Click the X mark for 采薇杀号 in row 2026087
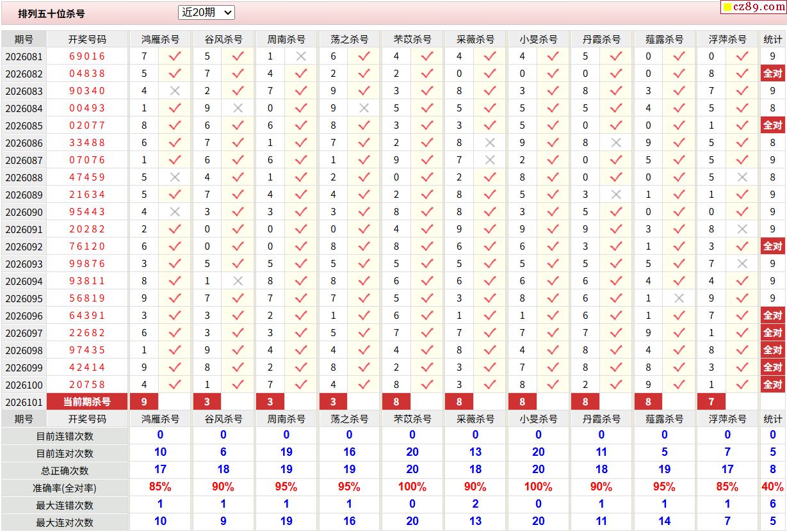Screen dimensions: 787x532 coord(490,160)
